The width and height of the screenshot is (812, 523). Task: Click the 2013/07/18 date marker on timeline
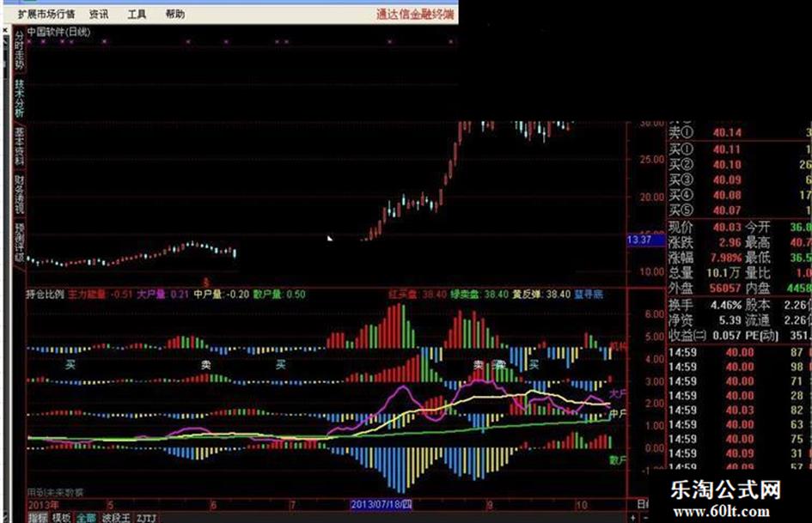pyautogui.click(x=382, y=504)
